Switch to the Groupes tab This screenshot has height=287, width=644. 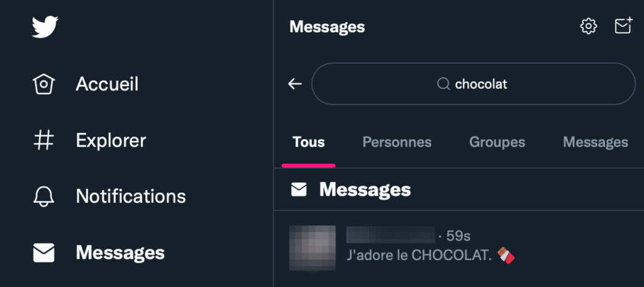[497, 142]
